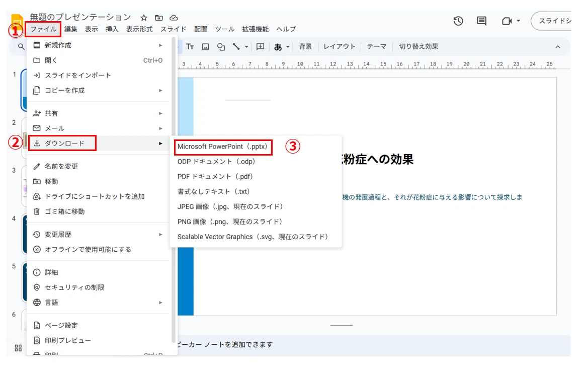This screenshot has width=588, height=366.
Task: Star the untitled presentation
Action: [x=144, y=18]
